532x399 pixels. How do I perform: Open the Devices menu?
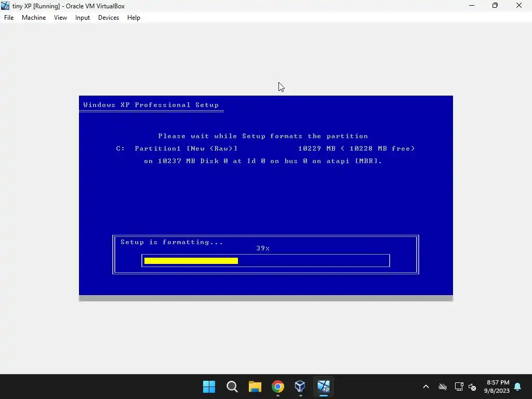(109, 18)
